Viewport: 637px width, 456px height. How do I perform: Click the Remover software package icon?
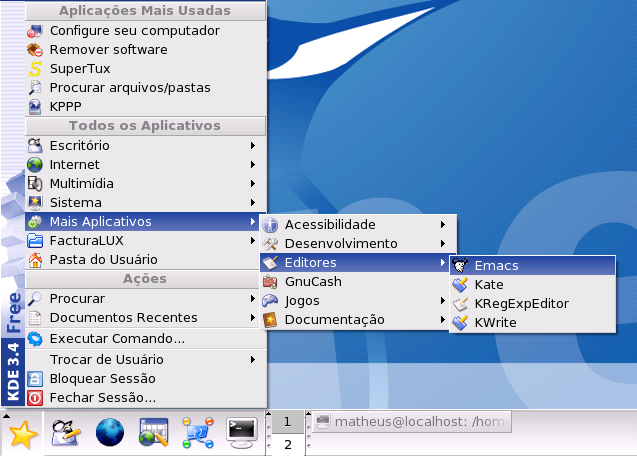(35, 50)
